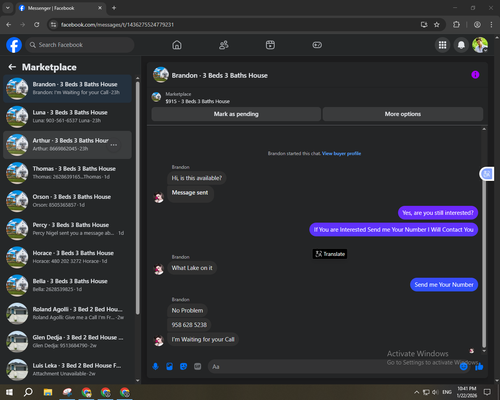Viewport: 500px width, 400px height.
Task: Click More options button
Action: pos(403,114)
